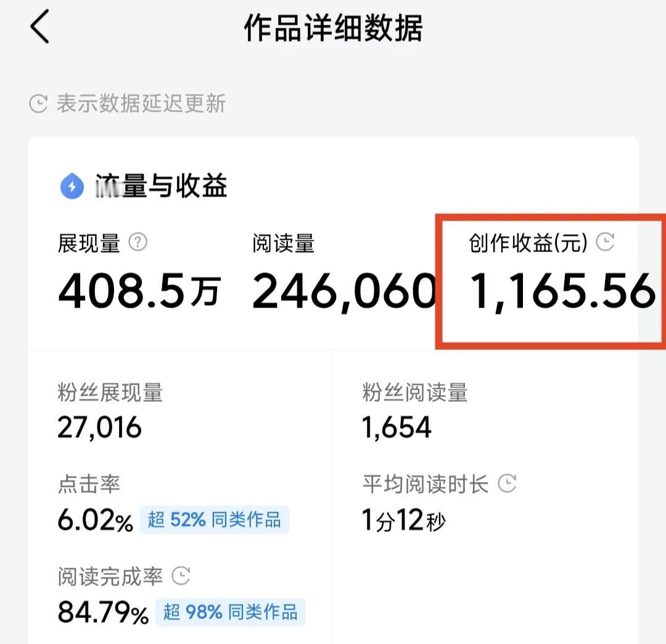
Task: Tap the 超 52% 同类作品 badge
Action: click(x=215, y=520)
